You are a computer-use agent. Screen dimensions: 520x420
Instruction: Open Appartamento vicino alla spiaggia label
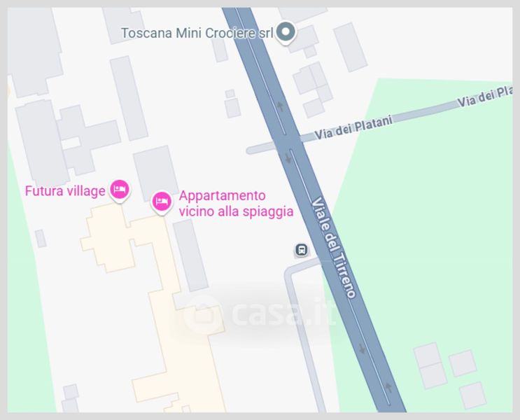coord(236,204)
